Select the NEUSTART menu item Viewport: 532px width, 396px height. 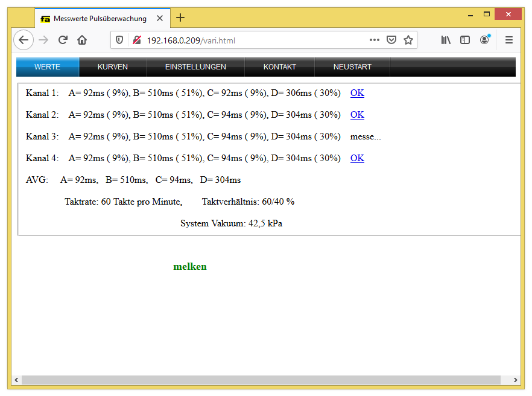click(x=352, y=67)
